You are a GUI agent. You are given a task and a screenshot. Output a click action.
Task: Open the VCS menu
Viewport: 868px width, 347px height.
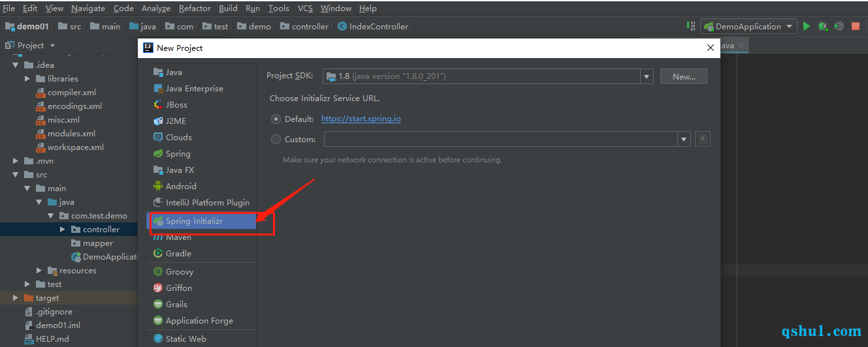pos(305,8)
